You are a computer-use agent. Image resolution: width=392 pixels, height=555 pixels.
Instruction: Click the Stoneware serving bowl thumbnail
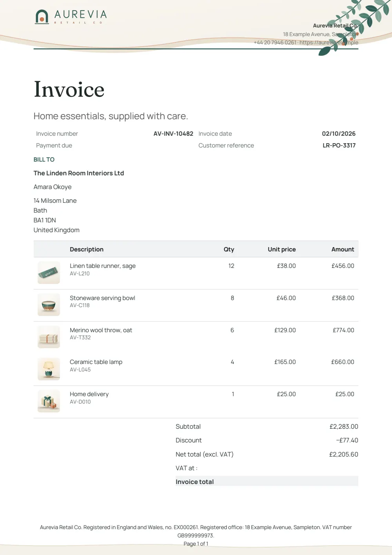pyautogui.click(x=49, y=305)
